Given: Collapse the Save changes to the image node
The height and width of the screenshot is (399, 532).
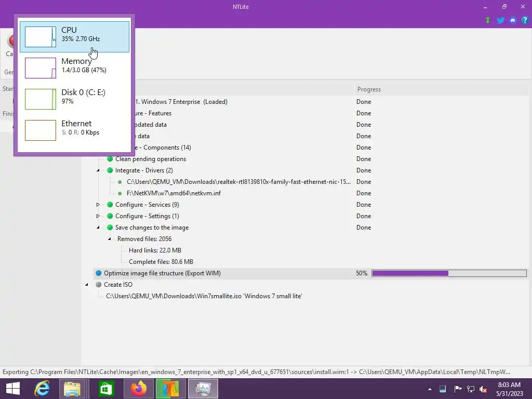Looking at the screenshot, I should click(98, 228).
